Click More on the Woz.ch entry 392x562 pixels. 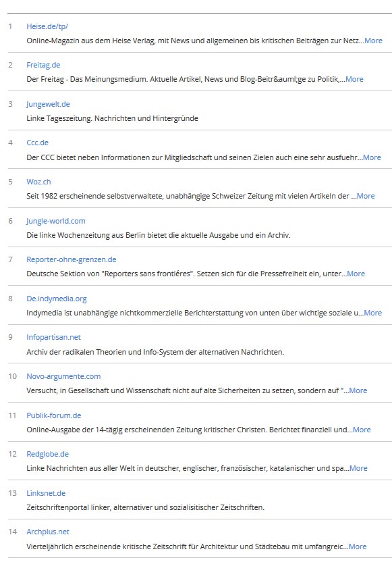[x=366, y=196]
